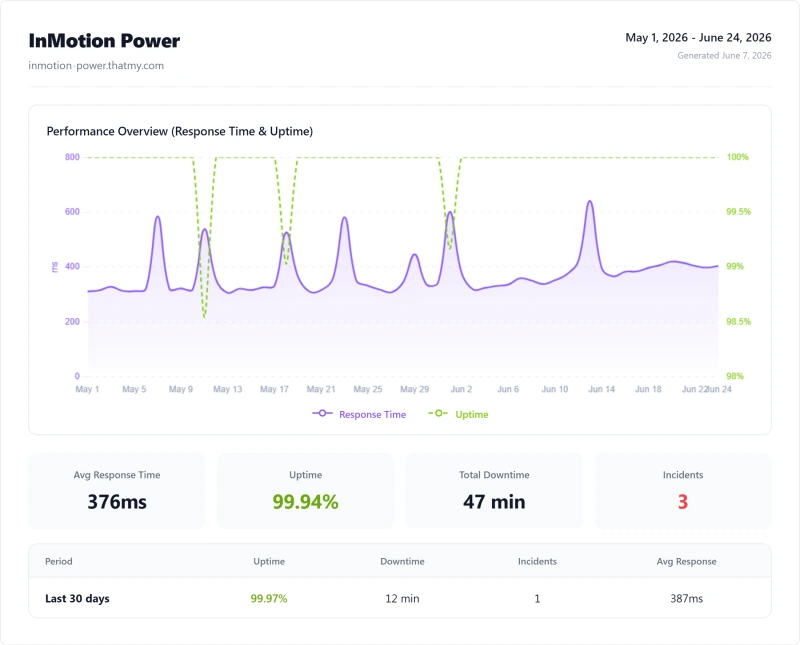800x645 pixels.
Task: Click the Performance Overview chart title
Action: (180, 131)
